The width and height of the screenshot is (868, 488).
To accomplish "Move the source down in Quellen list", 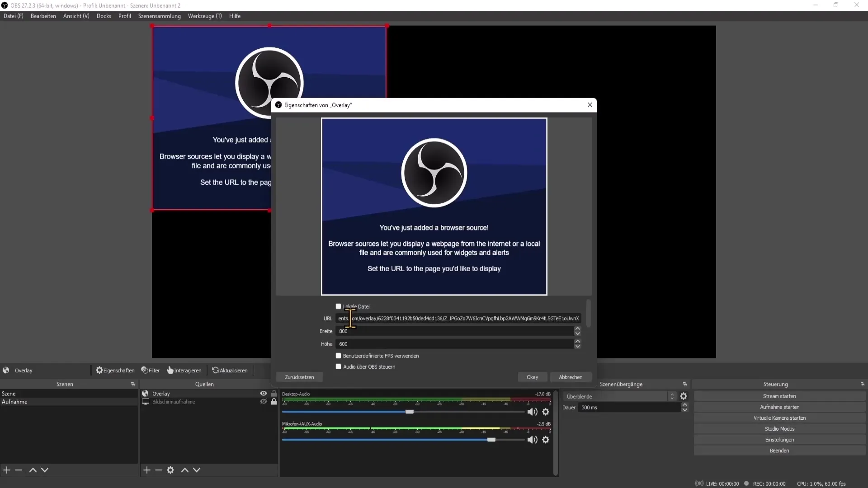I will point(197,470).
